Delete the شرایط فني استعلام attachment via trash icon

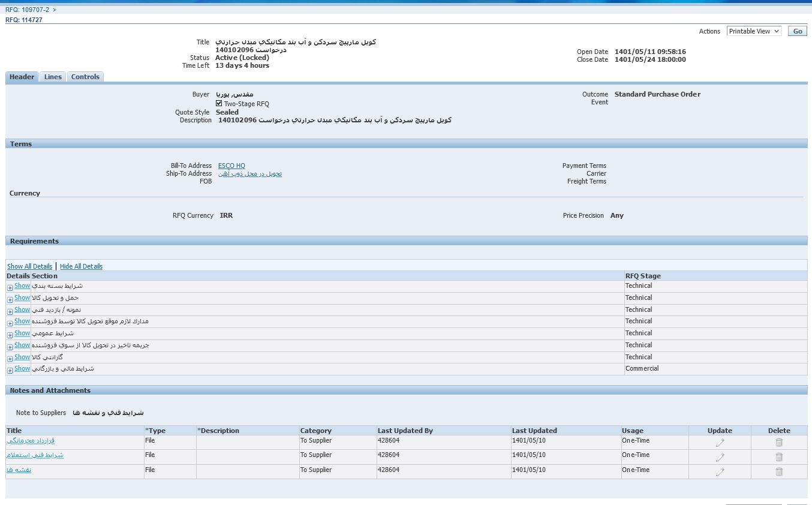point(779,457)
